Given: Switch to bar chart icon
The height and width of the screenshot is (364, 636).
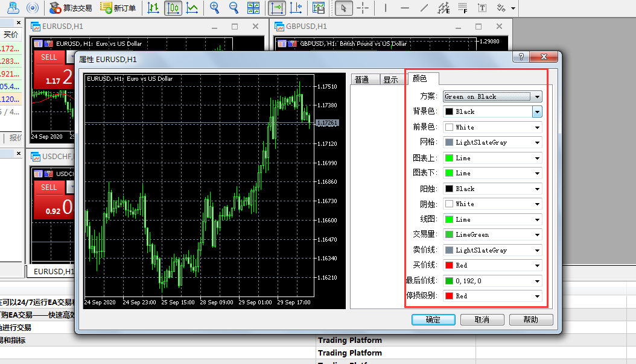Looking at the screenshot, I should (154, 8).
